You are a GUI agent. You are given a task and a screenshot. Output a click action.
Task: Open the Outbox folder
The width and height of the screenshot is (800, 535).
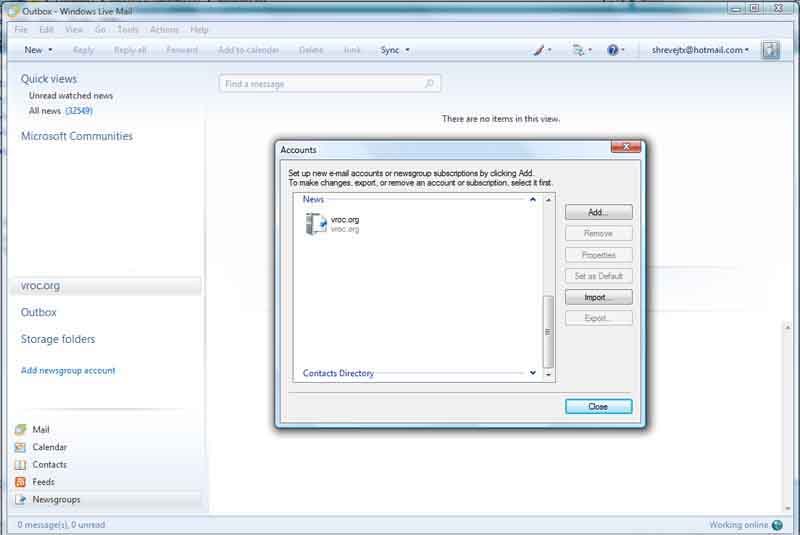(39, 312)
